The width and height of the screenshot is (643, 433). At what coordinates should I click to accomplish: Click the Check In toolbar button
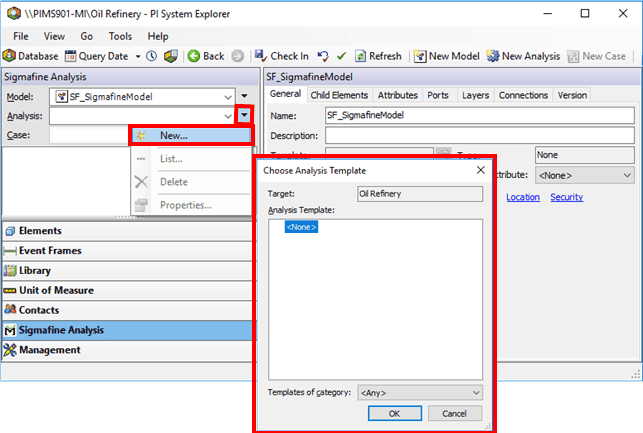point(282,56)
